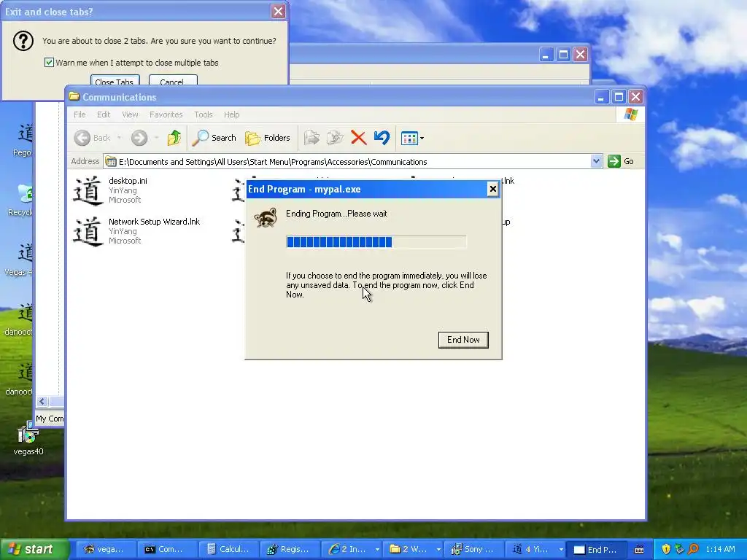Open Tools menu in Communications window
This screenshot has height=560, width=747.
point(203,114)
